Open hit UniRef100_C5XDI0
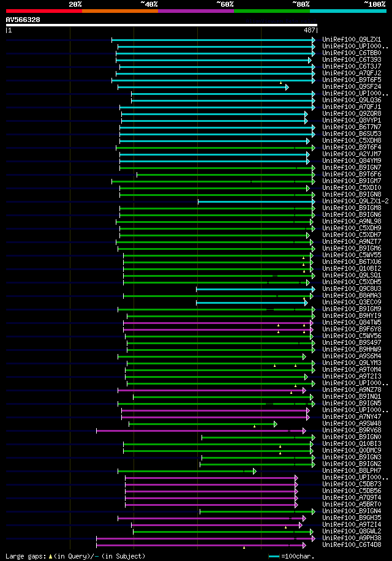This screenshot has height=561, width=392. pyautogui.click(x=352, y=187)
